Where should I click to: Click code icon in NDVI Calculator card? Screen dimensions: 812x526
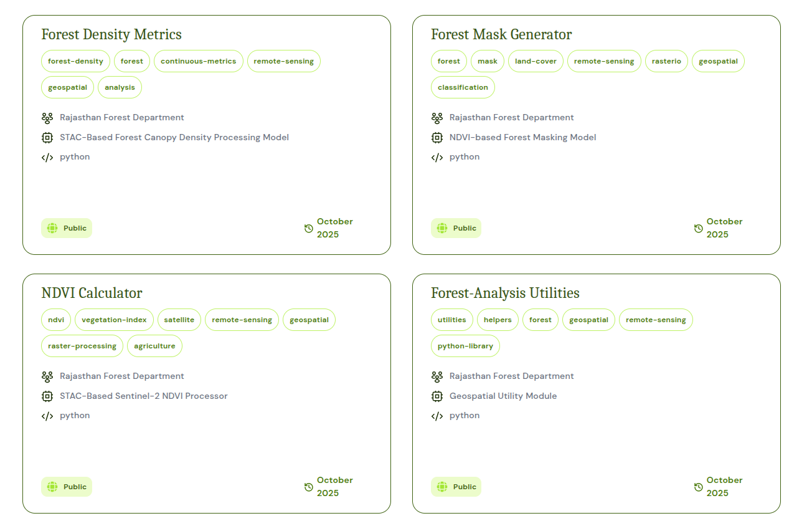point(47,416)
